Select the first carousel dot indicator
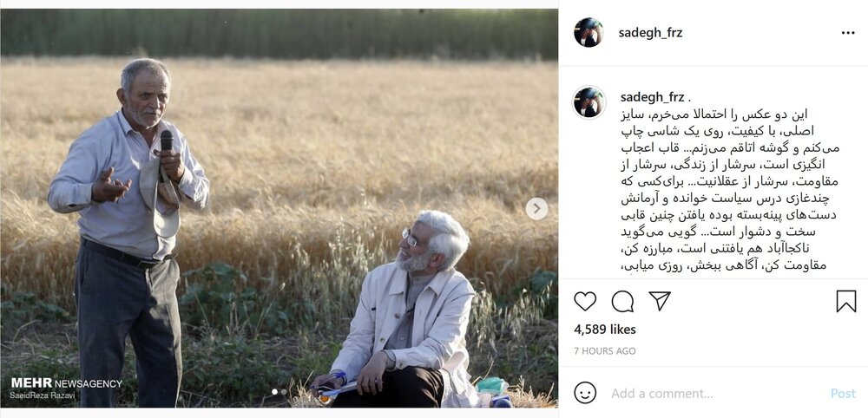This screenshot has height=418, width=868. (275, 391)
